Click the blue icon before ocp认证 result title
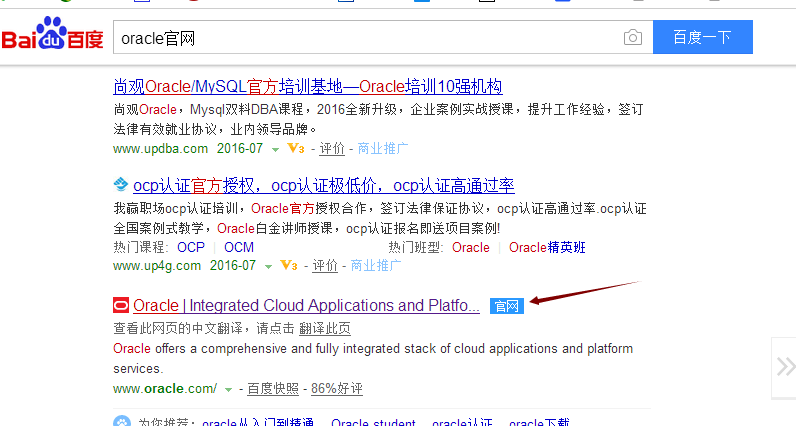This screenshot has height=426, width=796. click(x=120, y=185)
